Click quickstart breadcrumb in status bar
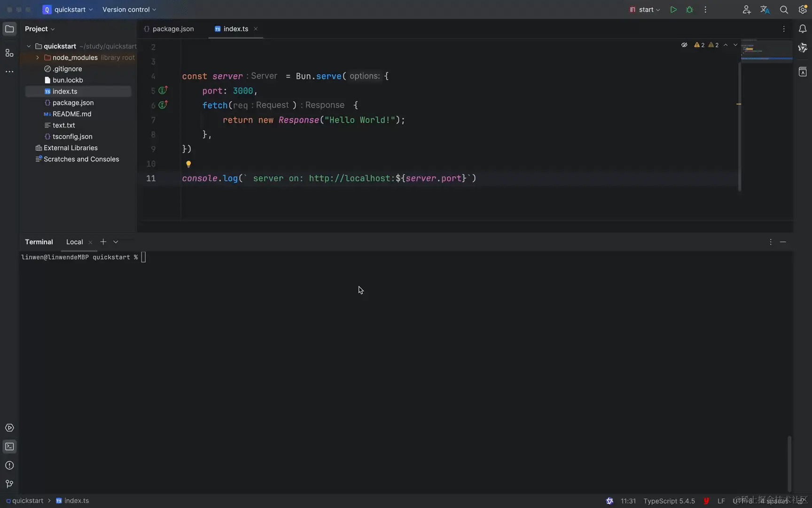 (x=24, y=500)
